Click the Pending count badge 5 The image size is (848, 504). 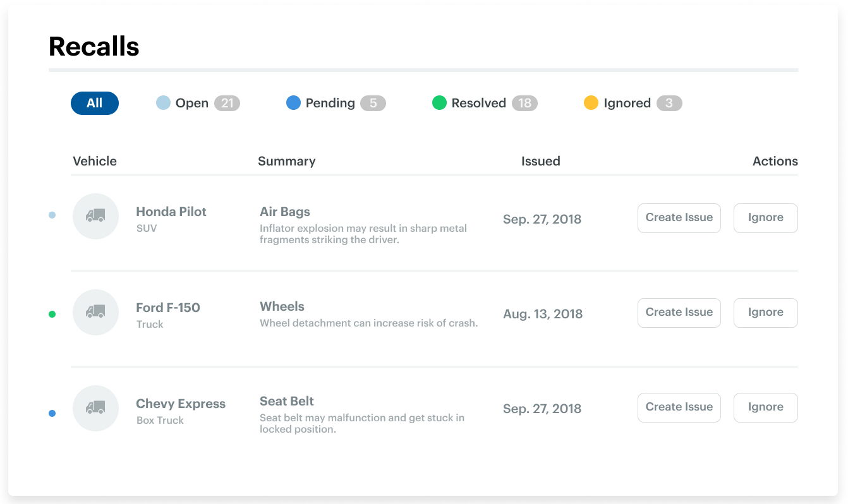click(373, 103)
